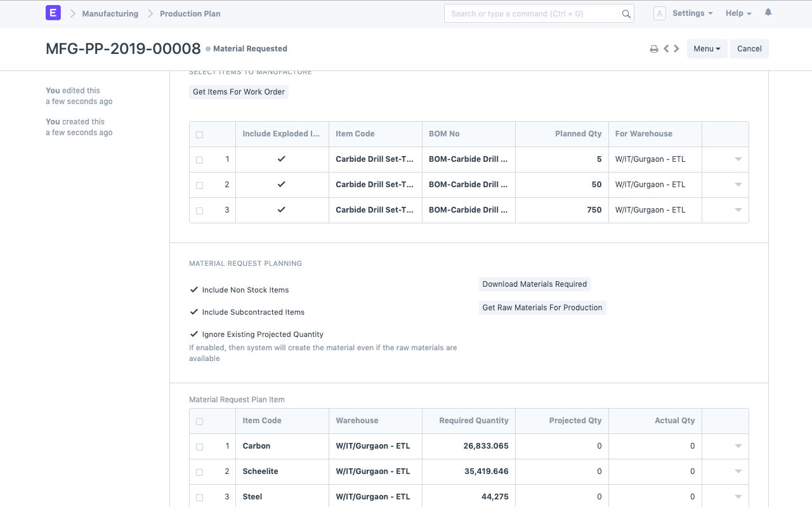This screenshot has height=507, width=812.
Task: Click Carbon item code cell
Action: click(x=282, y=446)
